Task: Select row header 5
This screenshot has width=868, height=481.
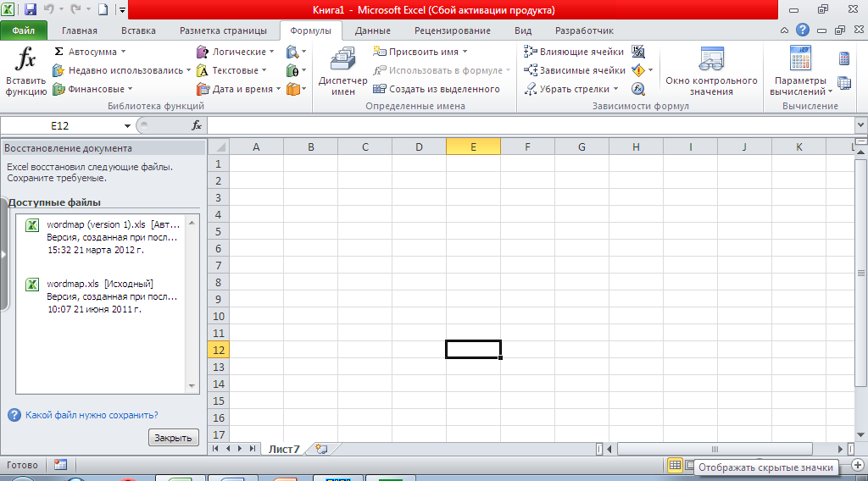Action: (x=218, y=231)
